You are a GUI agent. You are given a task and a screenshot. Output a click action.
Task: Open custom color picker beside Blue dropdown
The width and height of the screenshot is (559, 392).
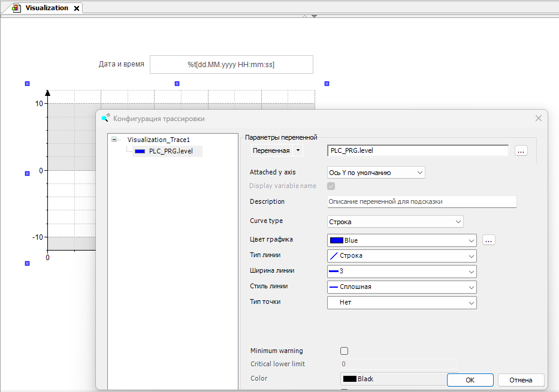(488, 240)
